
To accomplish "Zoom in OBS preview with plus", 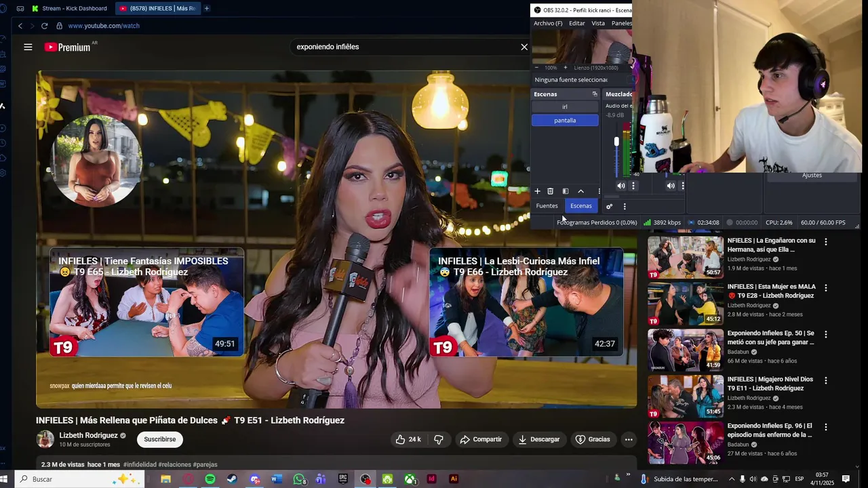I will (x=565, y=68).
